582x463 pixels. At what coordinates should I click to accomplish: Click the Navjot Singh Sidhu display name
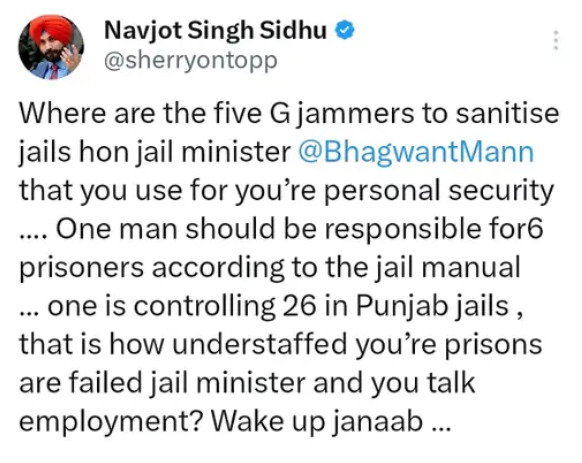click(x=215, y=30)
